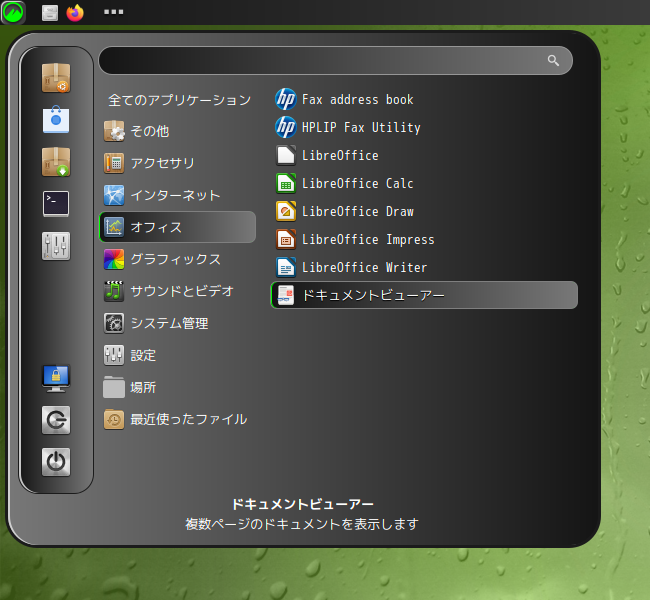Click the ドキュメントビューアー app icon
Image resolution: width=650 pixels, height=600 pixels.
286,295
